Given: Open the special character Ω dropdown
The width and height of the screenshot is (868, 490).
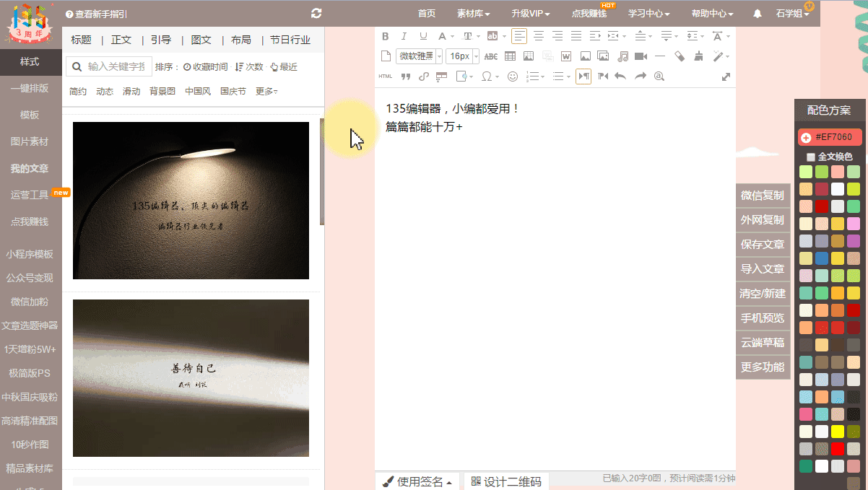Looking at the screenshot, I should [x=491, y=76].
